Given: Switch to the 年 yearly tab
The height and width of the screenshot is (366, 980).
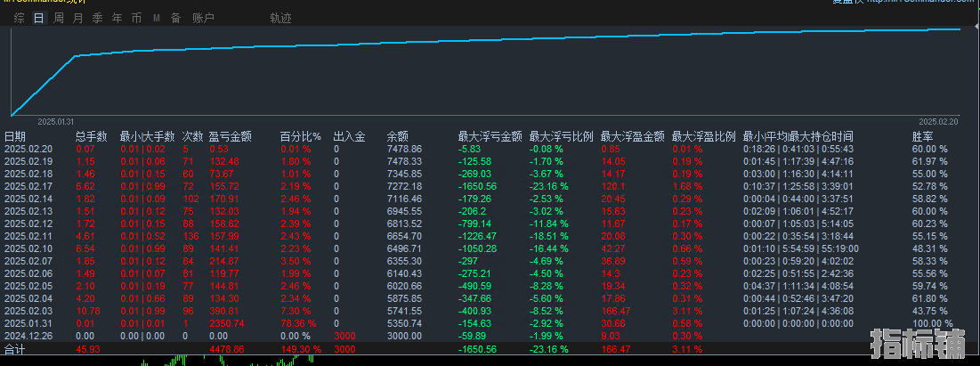Looking at the screenshot, I should [x=117, y=18].
